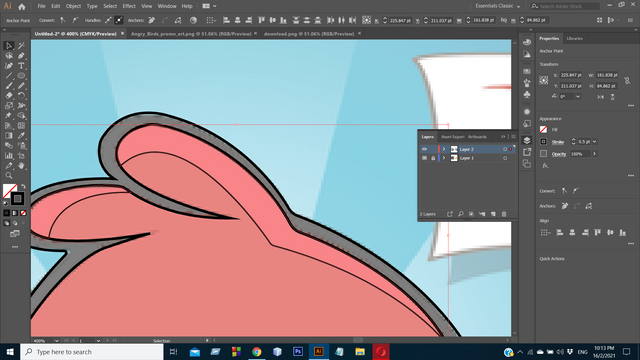Select the Magic Wand tool
Screen dimensions: 640x360
pos(21,46)
